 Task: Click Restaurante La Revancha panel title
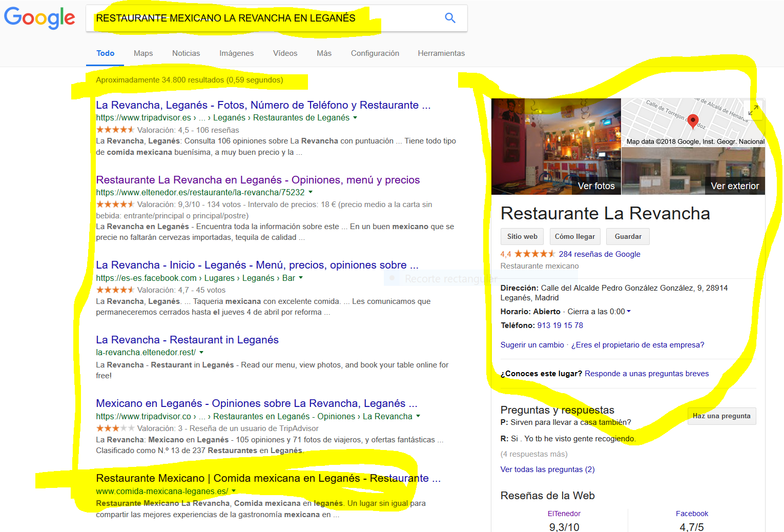pos(605,213)
